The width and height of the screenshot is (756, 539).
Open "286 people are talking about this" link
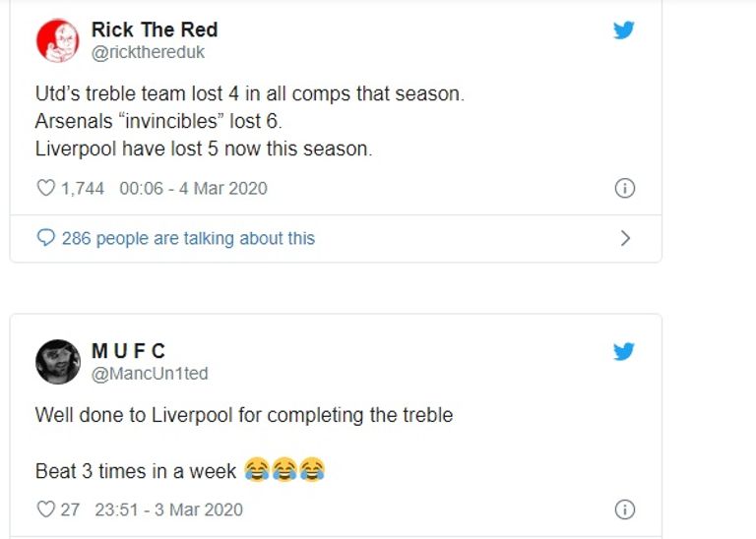tap(188, 238)
